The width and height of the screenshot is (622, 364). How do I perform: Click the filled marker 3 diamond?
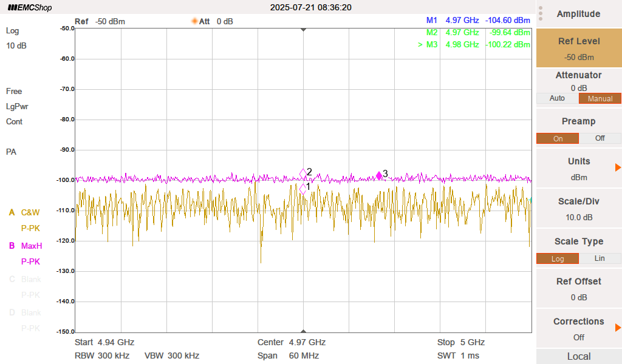(379, 175)
